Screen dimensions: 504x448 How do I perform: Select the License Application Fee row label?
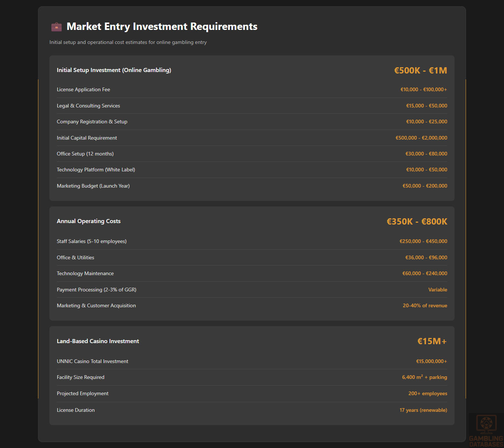pos(83,90)
